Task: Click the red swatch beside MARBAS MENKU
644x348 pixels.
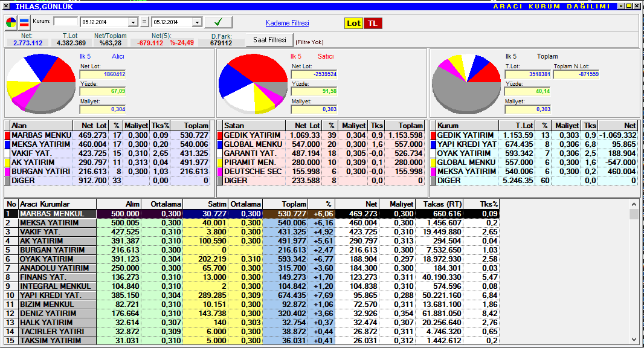Action: 7,135
